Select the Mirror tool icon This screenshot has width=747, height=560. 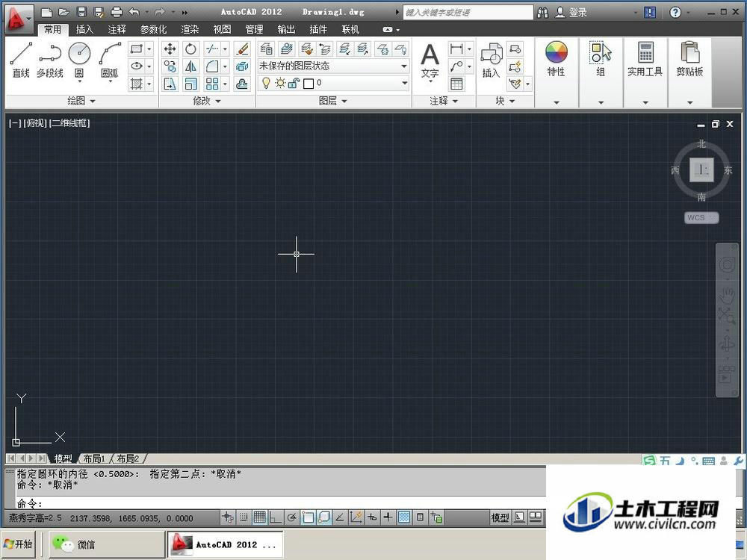[x=190, y=66]
